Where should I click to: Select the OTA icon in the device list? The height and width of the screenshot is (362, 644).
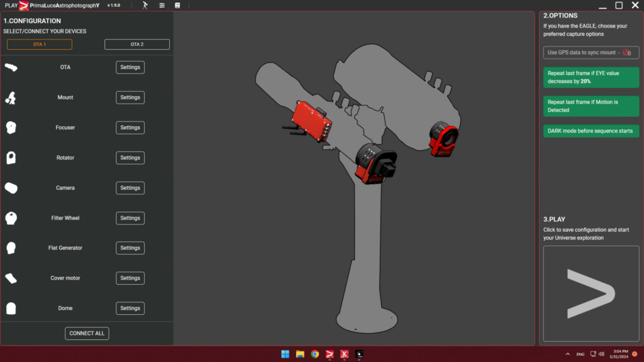click(x=11, y=67)
